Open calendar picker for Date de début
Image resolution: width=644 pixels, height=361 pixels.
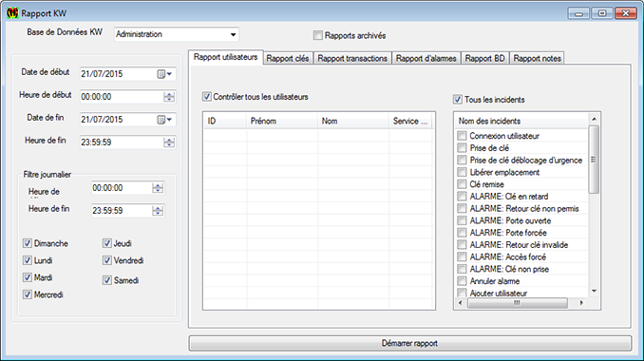[x=164, y=74]
